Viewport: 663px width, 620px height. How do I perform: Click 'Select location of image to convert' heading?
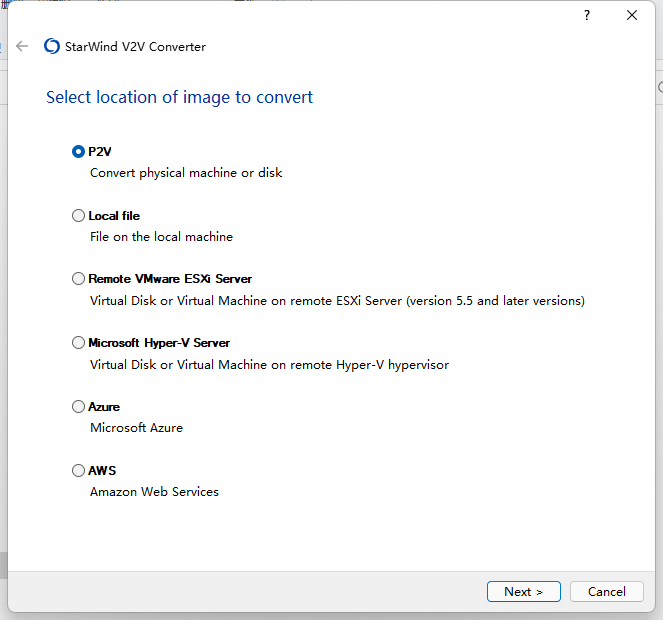[179, 97]
